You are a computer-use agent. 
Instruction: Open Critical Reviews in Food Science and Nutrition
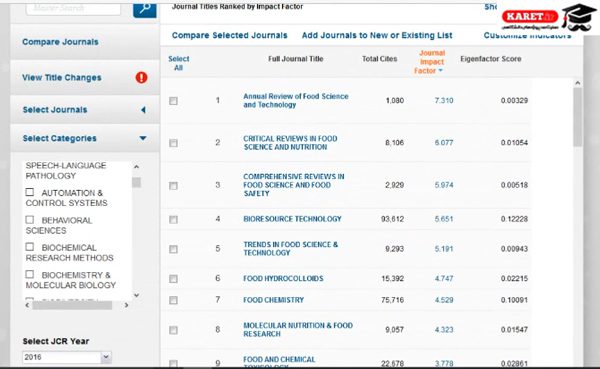pos(290,143)
